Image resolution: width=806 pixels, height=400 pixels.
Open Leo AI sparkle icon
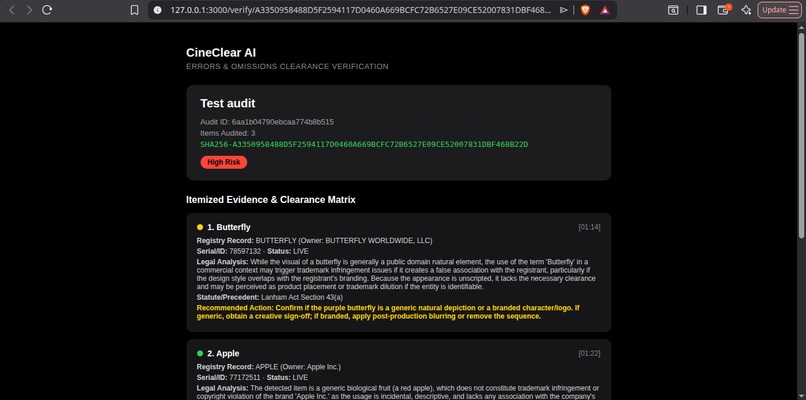click(x=746, y=10)
